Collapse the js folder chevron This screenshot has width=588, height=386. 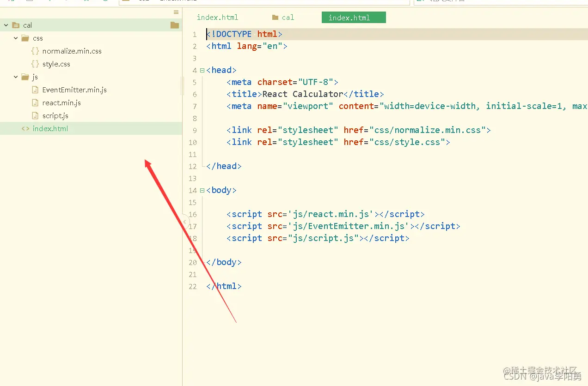16,77
